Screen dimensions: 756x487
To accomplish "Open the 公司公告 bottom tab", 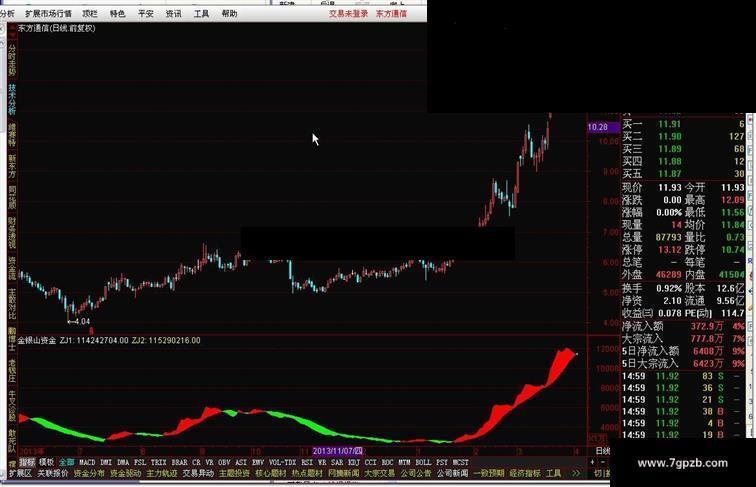I will [416, 473].
